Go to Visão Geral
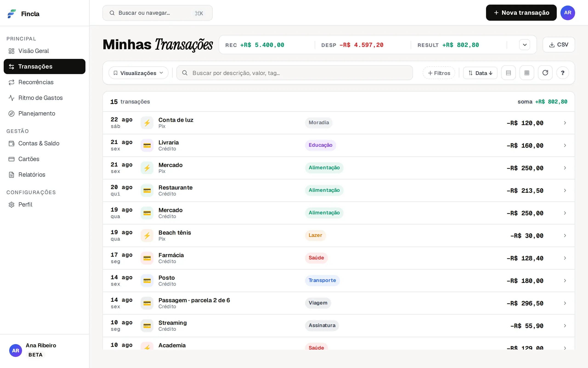 [45, 51]
